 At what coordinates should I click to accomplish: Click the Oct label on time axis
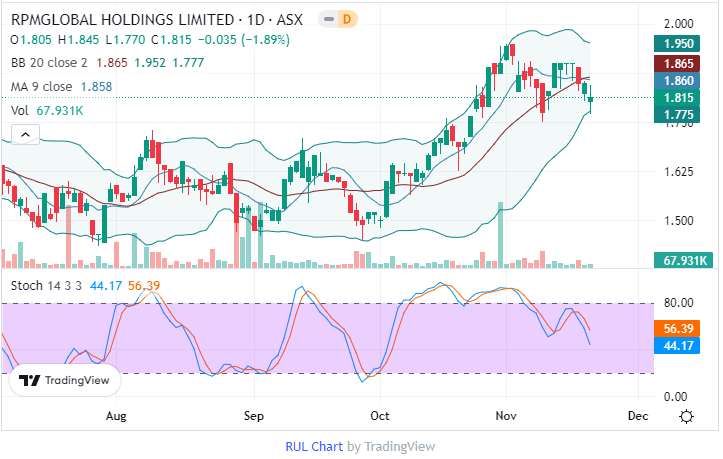point(380,414)
